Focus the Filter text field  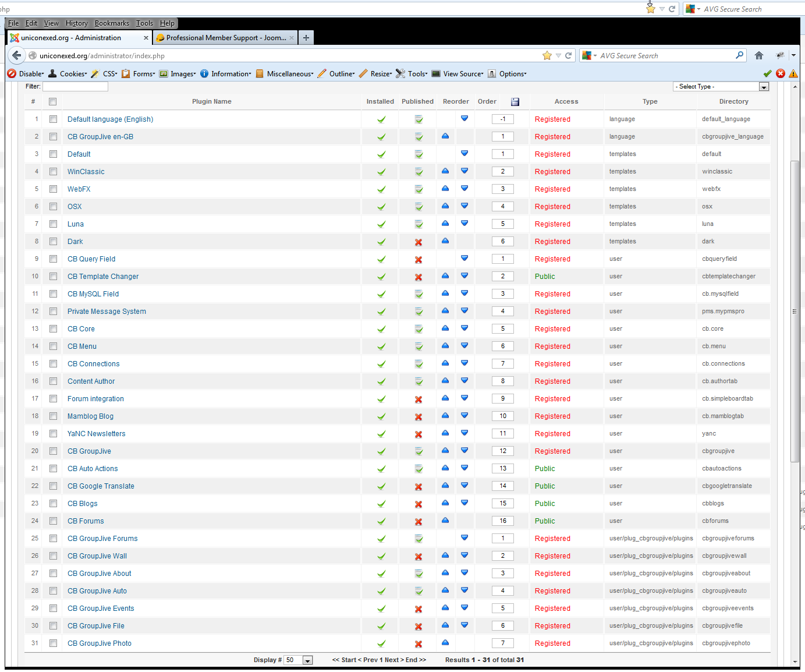(x=75, y=86)
